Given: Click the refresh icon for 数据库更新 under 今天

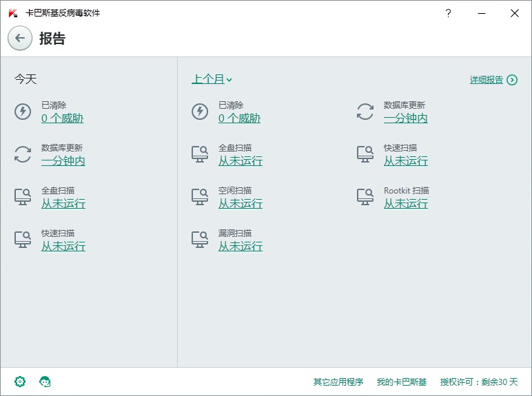Looking at the screenshot, I should [23, 154].
